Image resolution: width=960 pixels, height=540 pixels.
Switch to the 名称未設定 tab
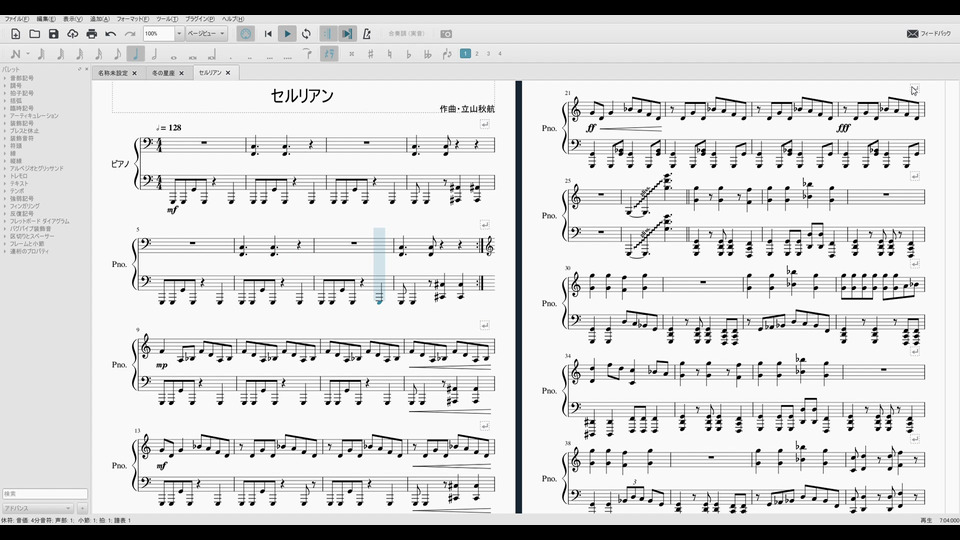(113, 73)
